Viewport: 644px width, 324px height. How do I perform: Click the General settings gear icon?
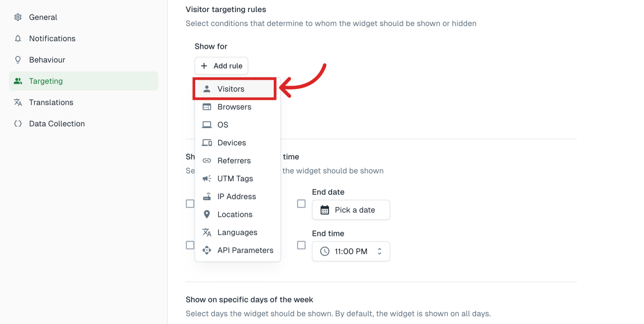18,17
